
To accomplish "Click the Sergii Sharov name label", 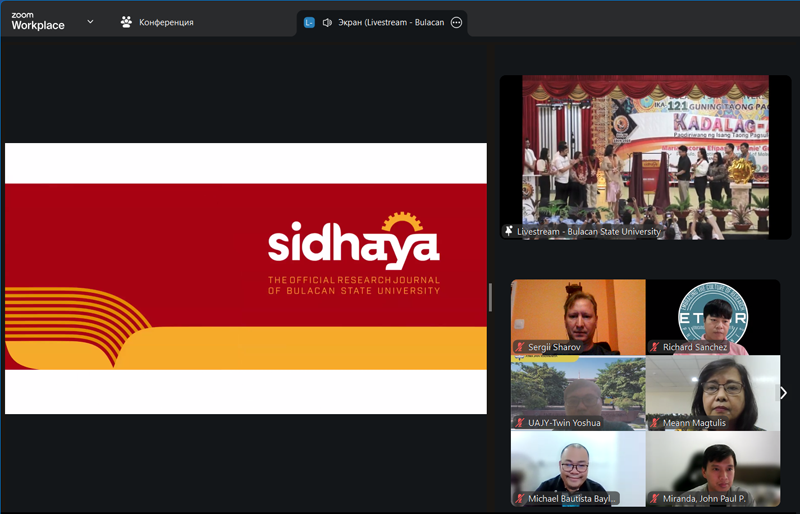I will (554, 347).
